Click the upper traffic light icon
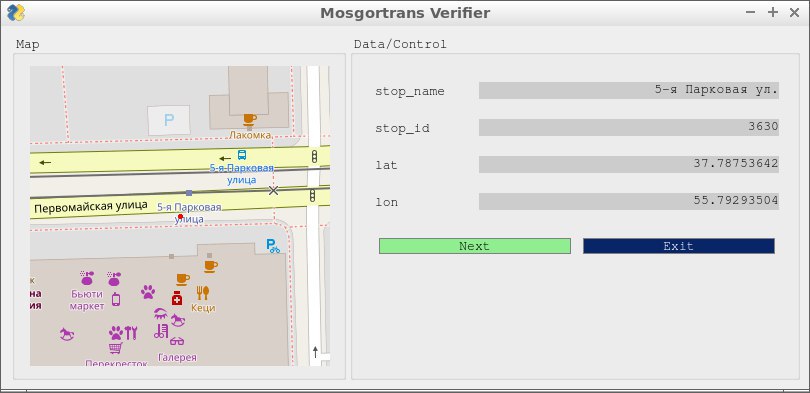 (x=314, y=156)
